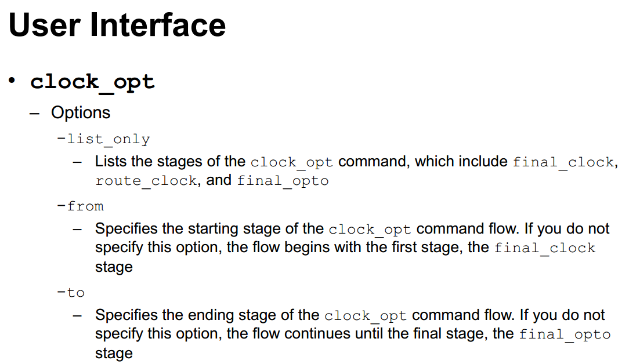This screenshot has width=629, height=364.
Task: Click the dash bullet before "Specifies the ending stage"
Action: pos(77,315)
